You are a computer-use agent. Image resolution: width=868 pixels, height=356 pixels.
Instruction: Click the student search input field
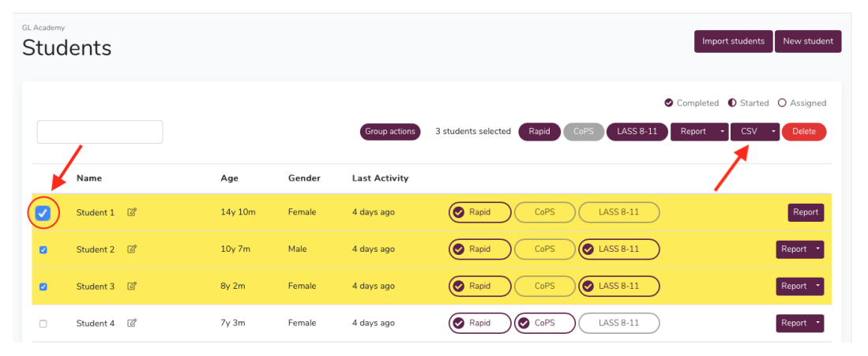click(x=100, y=132)
